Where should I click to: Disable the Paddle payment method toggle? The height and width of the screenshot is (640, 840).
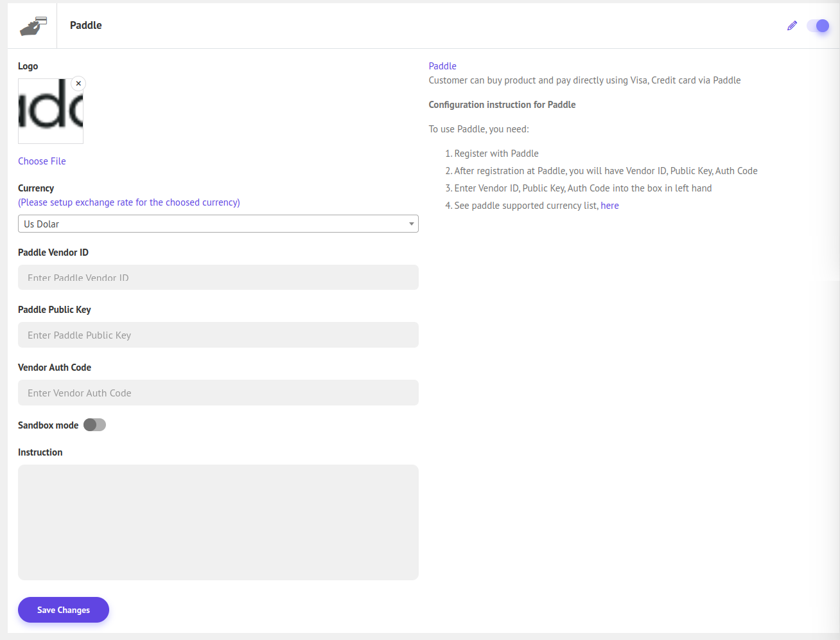click(x=818, y=26)
